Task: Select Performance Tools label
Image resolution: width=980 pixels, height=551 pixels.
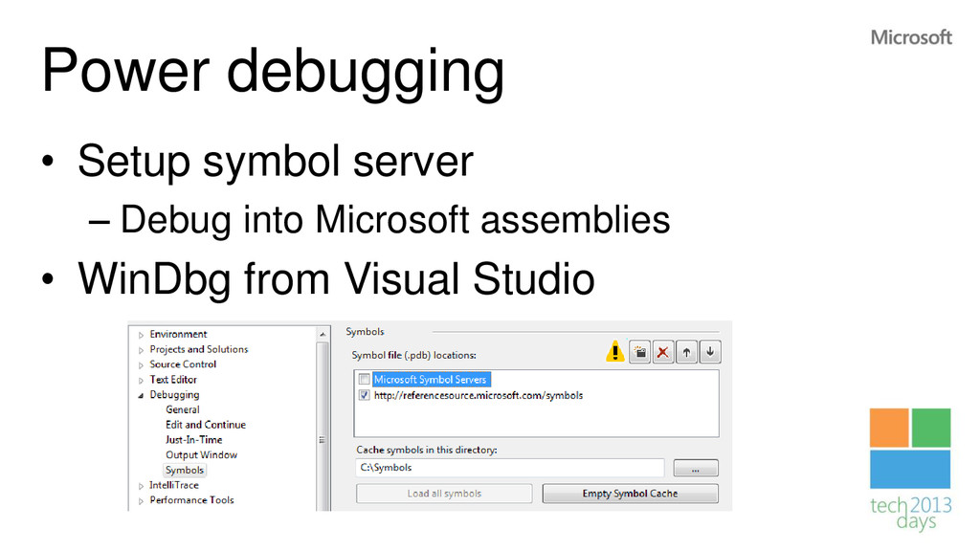Action: click(x=191, y=499)
